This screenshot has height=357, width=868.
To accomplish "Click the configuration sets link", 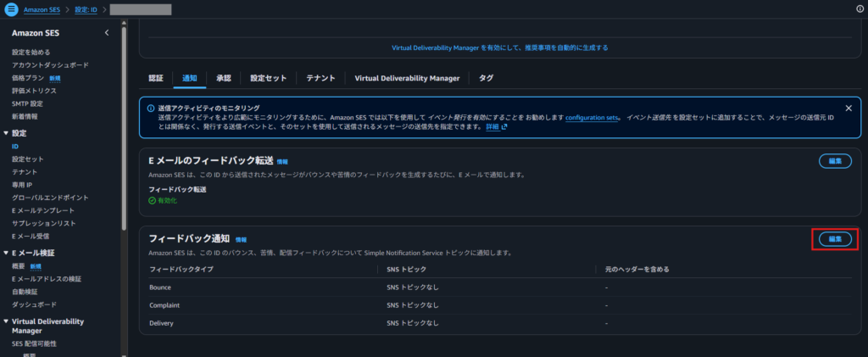I will [x=591, y=117].
